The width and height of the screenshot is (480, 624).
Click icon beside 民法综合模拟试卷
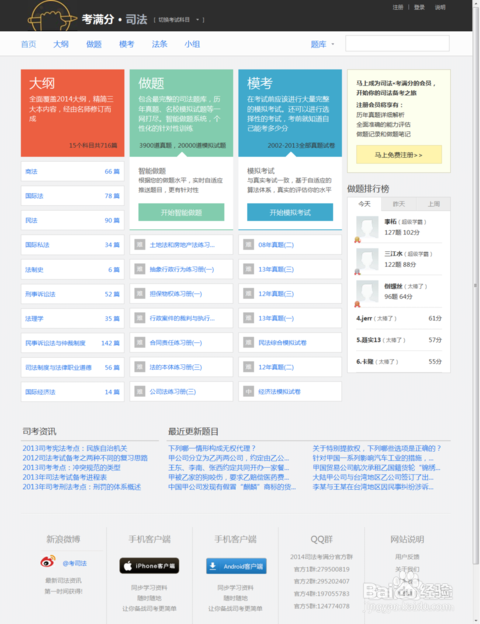(x=248, y=342)
